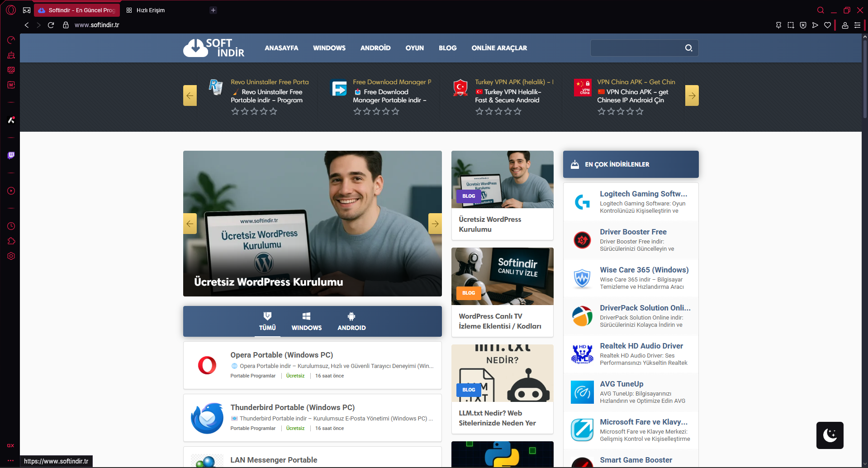The height and width of the screenshot is (468, 868).
Task: Open Thunderbird Portable (Windows PC) post
Action: pyautogui.click(x=293, y=407)
